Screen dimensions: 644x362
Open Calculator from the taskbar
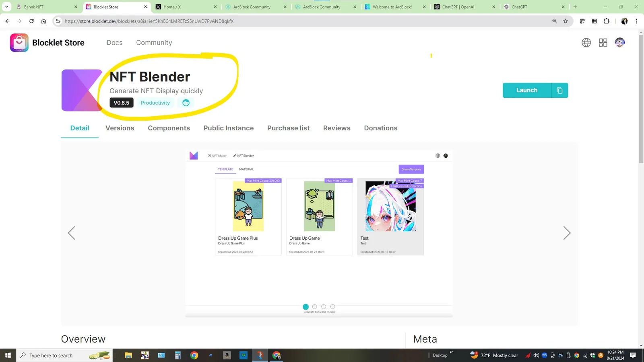click(x=178, y=355)
